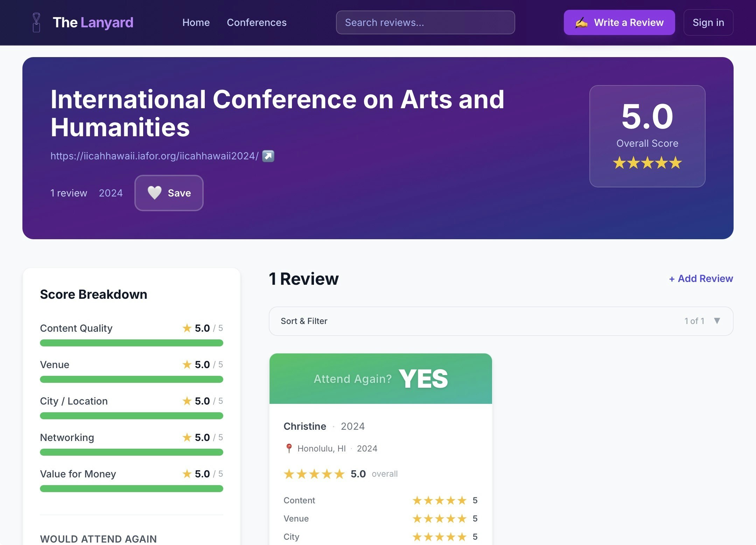Click the heart icon on Save
This screenshot has width=756, height=545.
tap(154, 193)
